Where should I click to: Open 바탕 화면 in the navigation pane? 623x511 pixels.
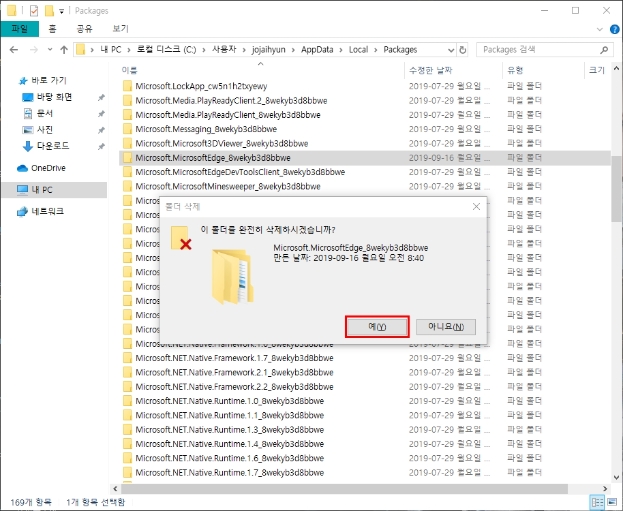[54, 97]
